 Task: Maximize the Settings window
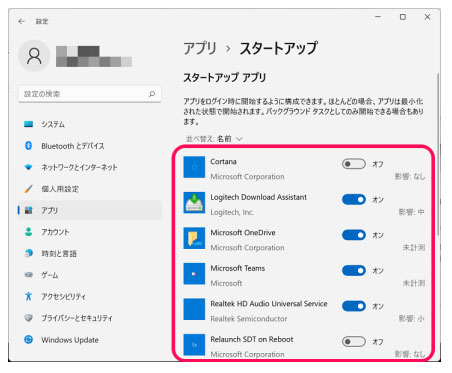point(403,17)
